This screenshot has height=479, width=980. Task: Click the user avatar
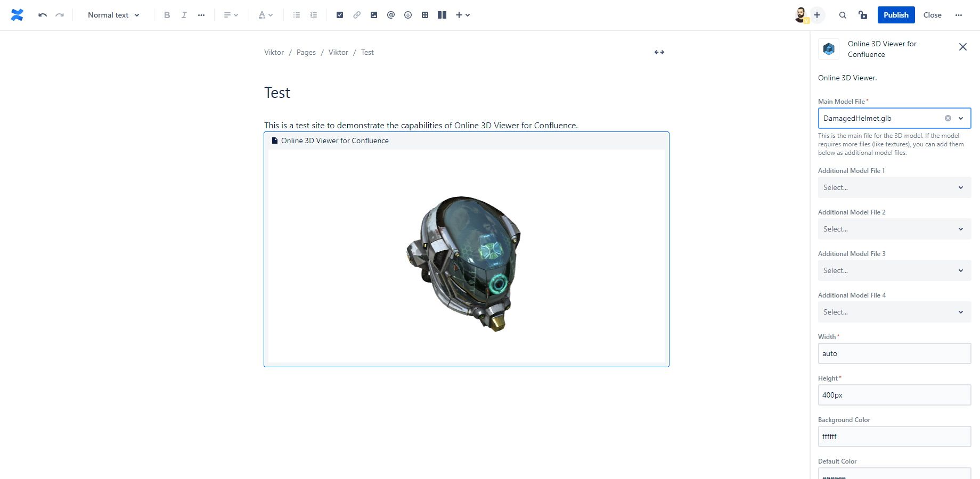coord(801,15)
